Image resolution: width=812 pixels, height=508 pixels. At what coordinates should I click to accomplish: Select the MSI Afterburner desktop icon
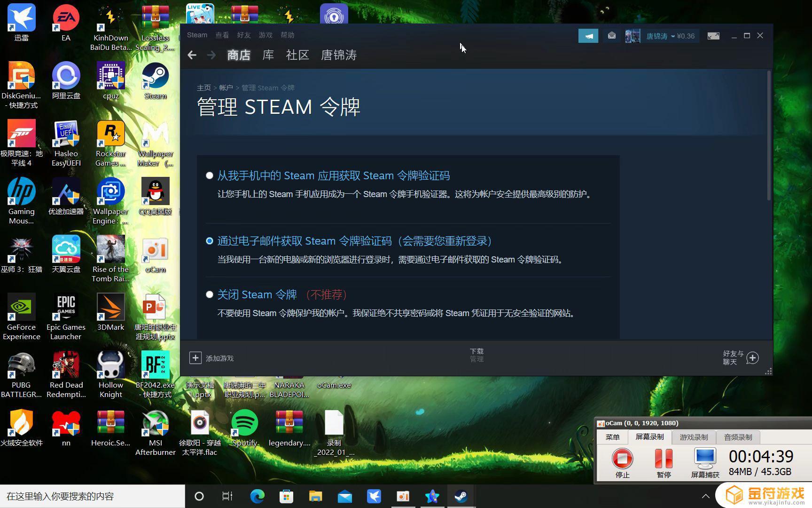click(x=156, y=432)
